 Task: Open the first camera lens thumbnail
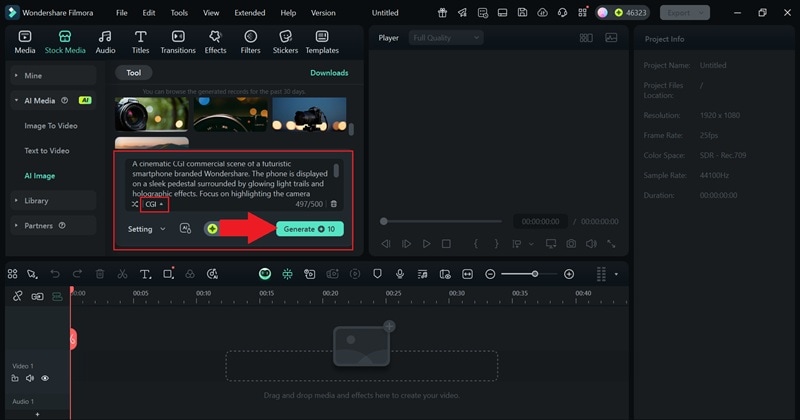152,115
